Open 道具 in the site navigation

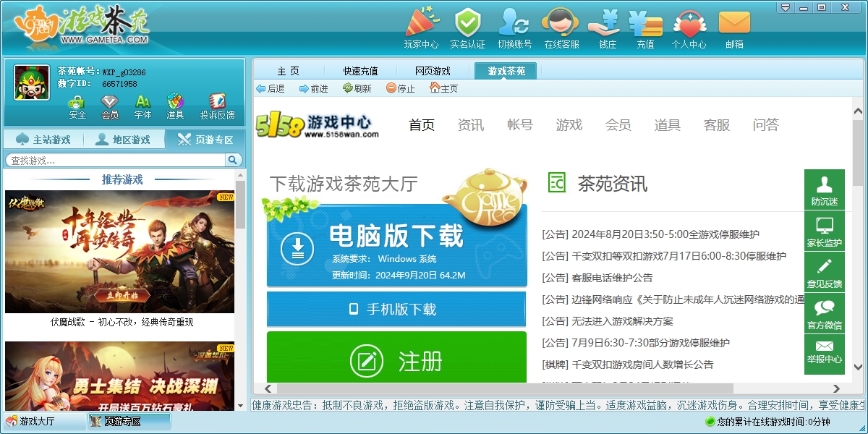pyautogui.click(x=668, y=125)
